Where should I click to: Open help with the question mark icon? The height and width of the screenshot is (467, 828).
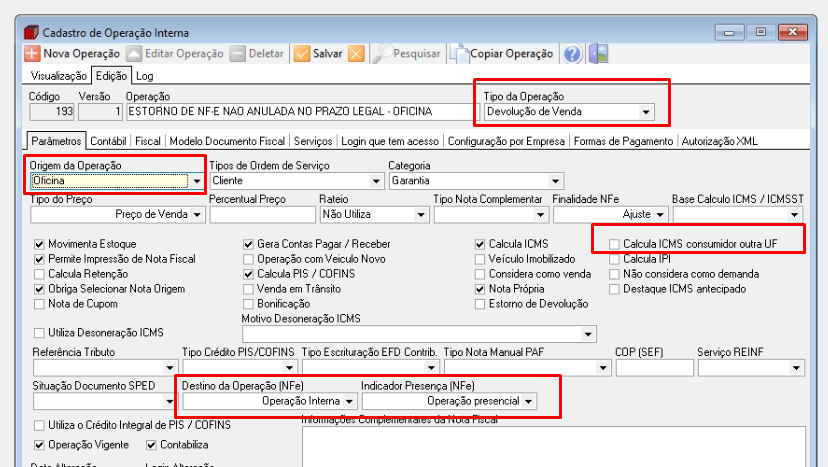click(572, 53)
